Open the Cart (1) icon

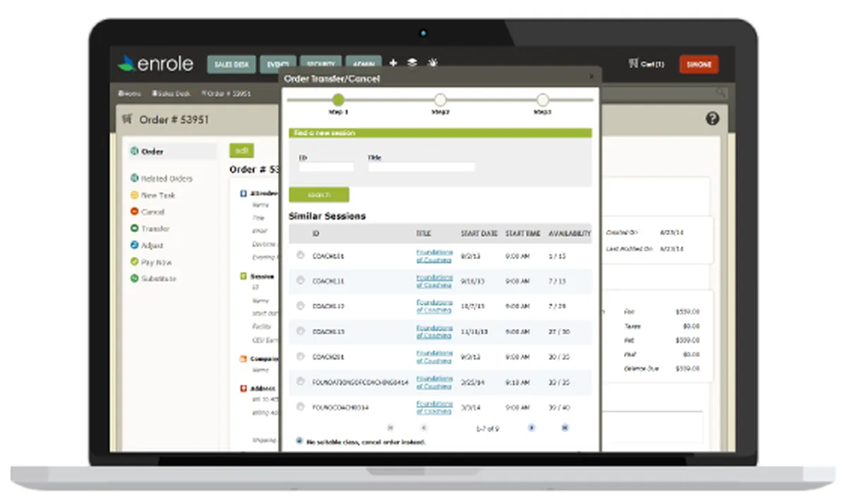click(646, 64)
